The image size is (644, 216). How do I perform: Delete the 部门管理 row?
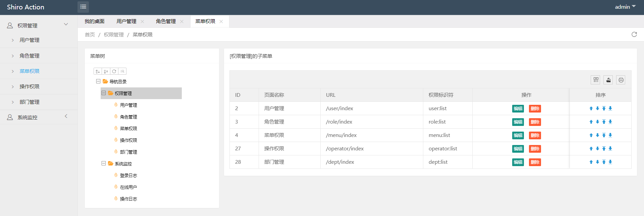[x=535, y=162]
